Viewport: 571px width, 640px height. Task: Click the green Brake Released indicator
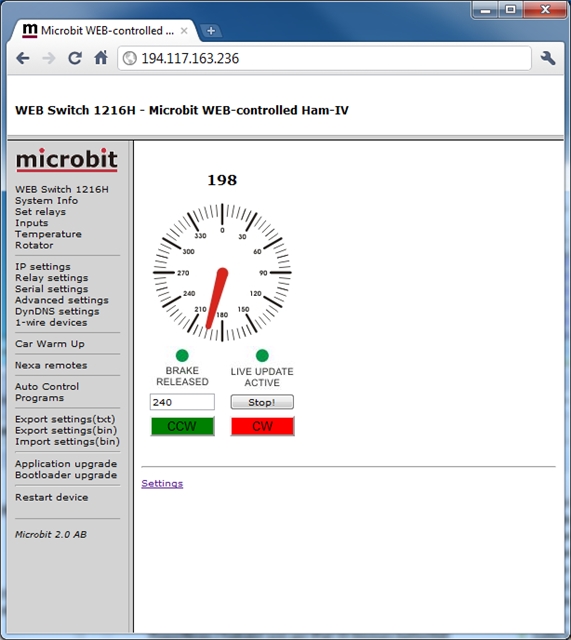pos(182,356)
